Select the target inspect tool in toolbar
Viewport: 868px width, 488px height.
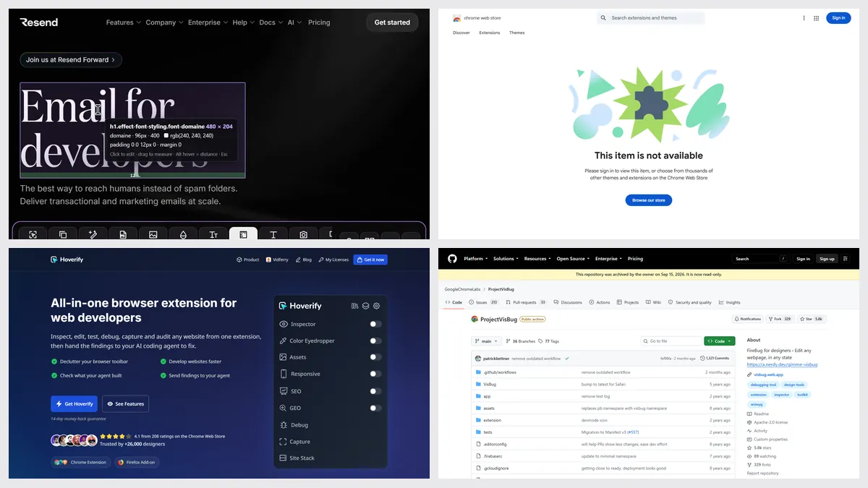pyautogui.click(x=33, y=234)
